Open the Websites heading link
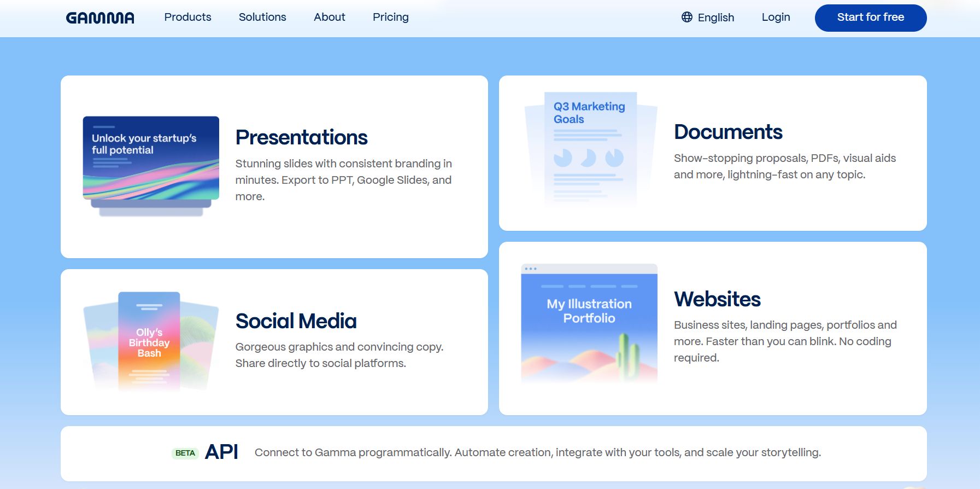The height and width of the screenshot is (489, 980). 717,299
